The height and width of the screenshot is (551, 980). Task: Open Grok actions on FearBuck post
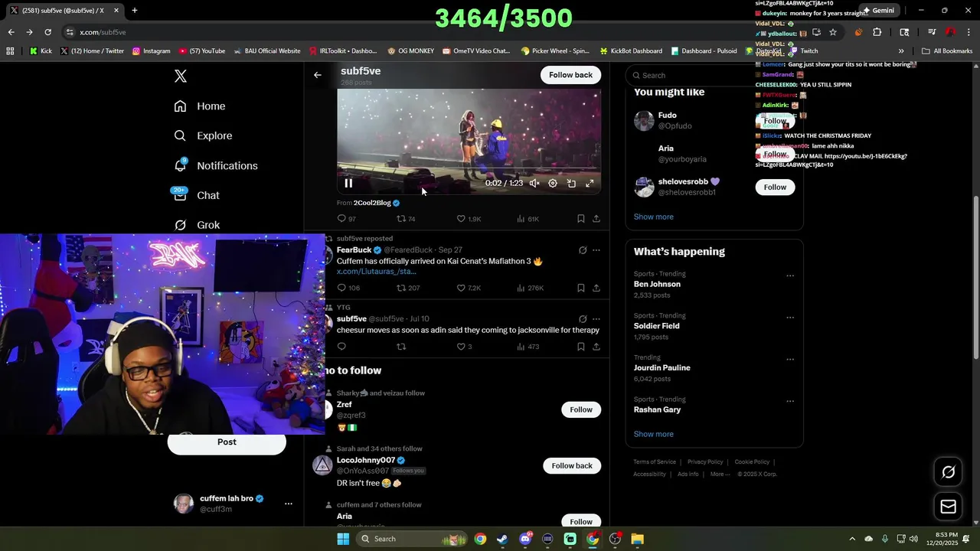click(x=583, y=250)
